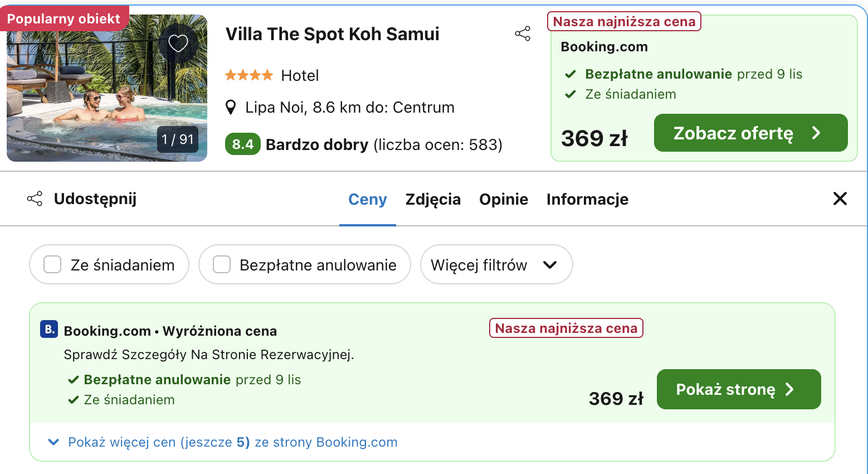Open the Więcej filtrów dropdown
This screenshot has height=474, width=868.
point(496,265)
